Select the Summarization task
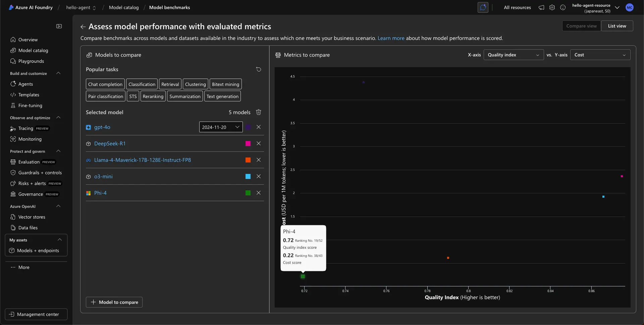644x325 pixels. tap(185, 96)
